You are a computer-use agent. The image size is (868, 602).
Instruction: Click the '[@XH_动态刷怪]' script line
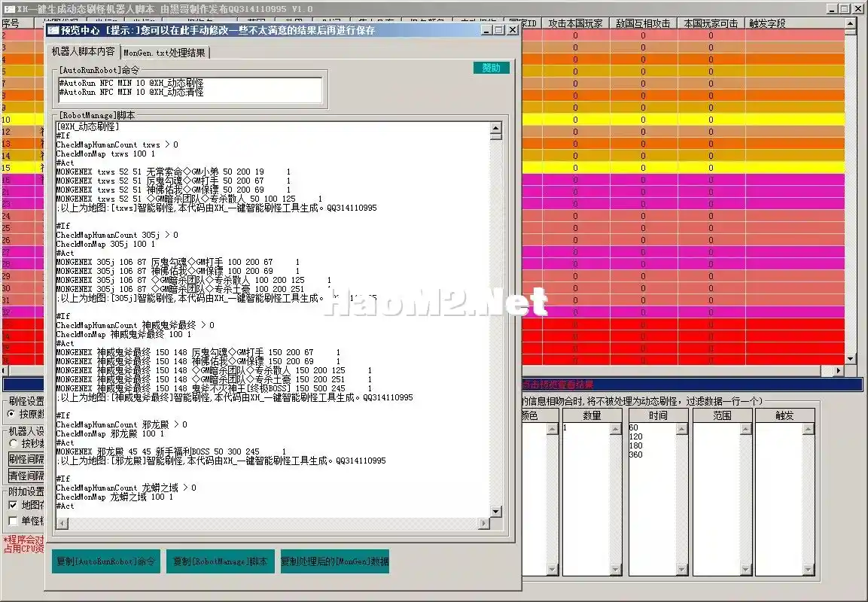[88, 126]
